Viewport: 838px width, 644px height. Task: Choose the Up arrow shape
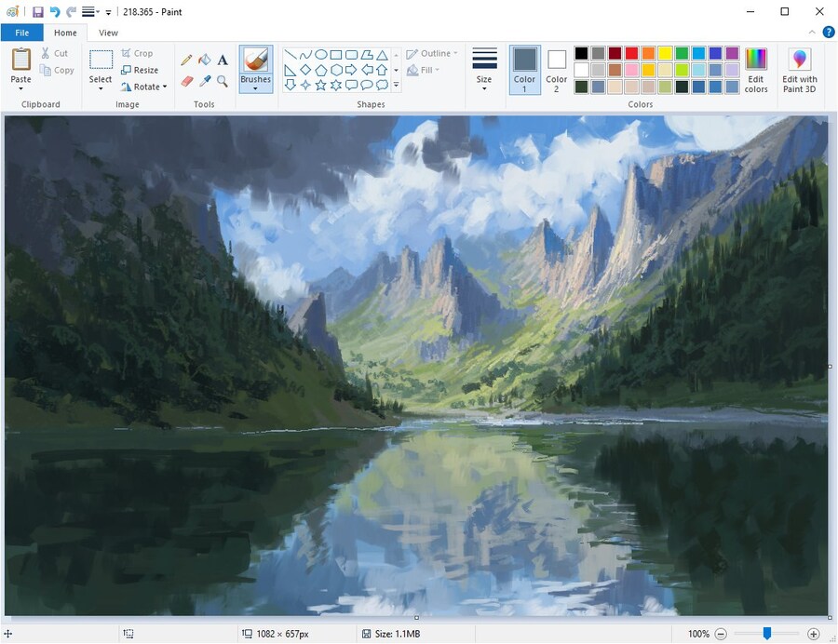[x=382, y=70]
